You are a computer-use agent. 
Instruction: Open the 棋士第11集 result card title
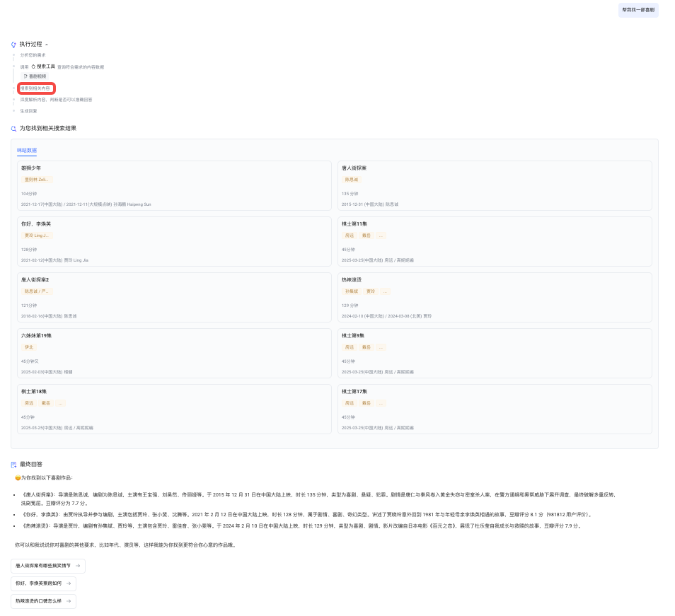[x=354, y=224]
